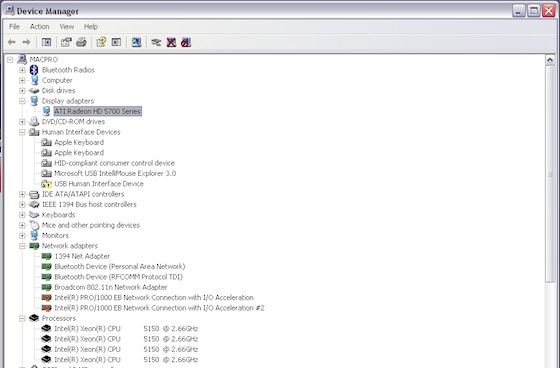Select HID-compliant consumer control device
The image size is (560, 368).
(x=114, y=163)
